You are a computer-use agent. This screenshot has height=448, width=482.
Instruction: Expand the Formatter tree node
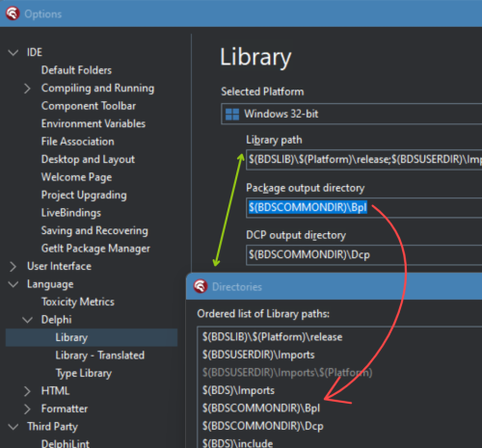27,408
